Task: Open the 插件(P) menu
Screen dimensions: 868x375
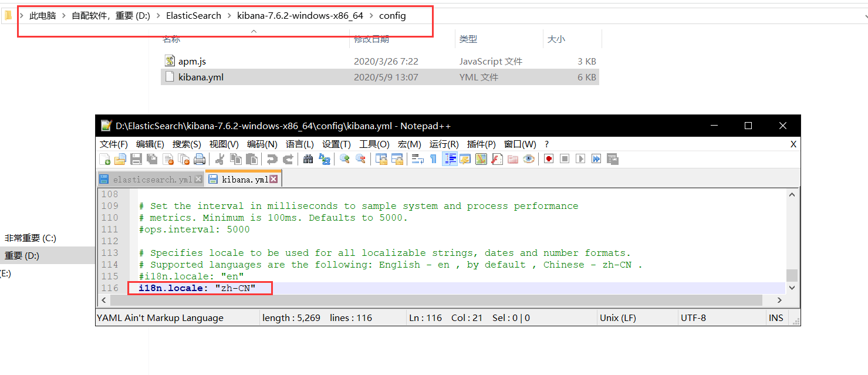Action: point(481,144)
